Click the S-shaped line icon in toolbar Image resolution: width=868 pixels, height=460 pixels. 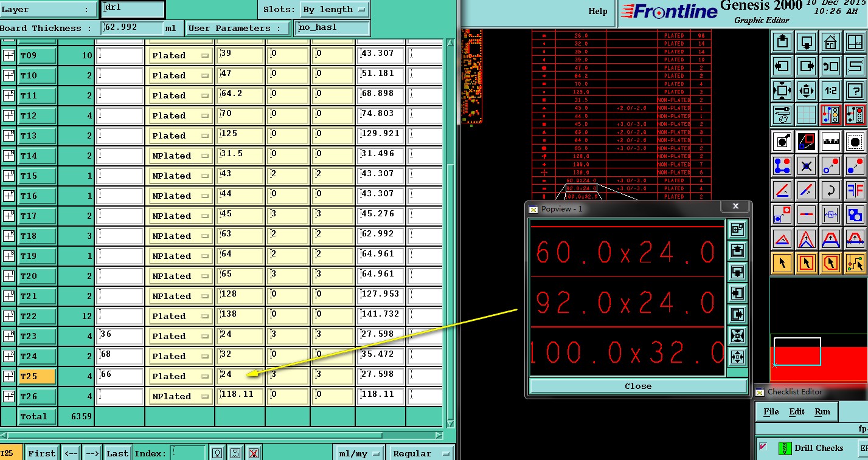[x=855, y=67]
